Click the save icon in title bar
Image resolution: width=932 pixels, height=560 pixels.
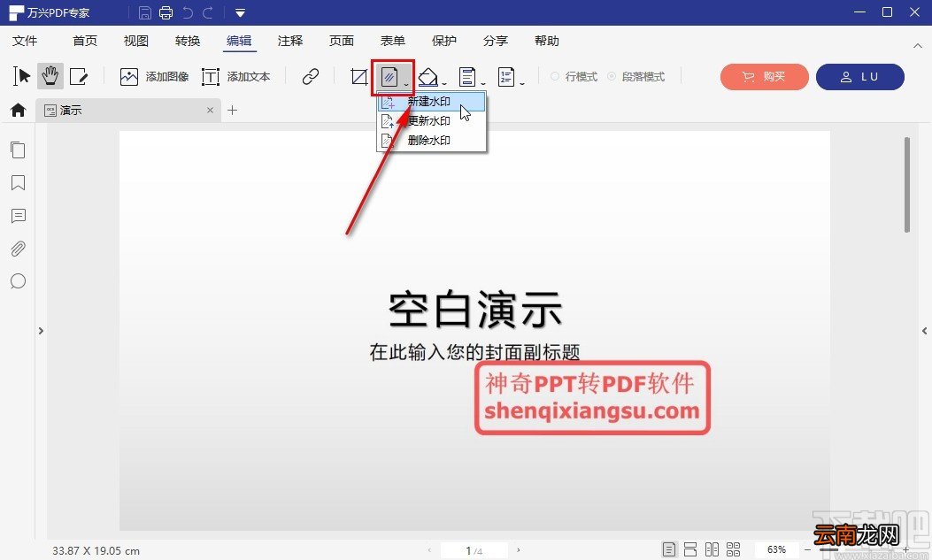click(x=144, y=12)
